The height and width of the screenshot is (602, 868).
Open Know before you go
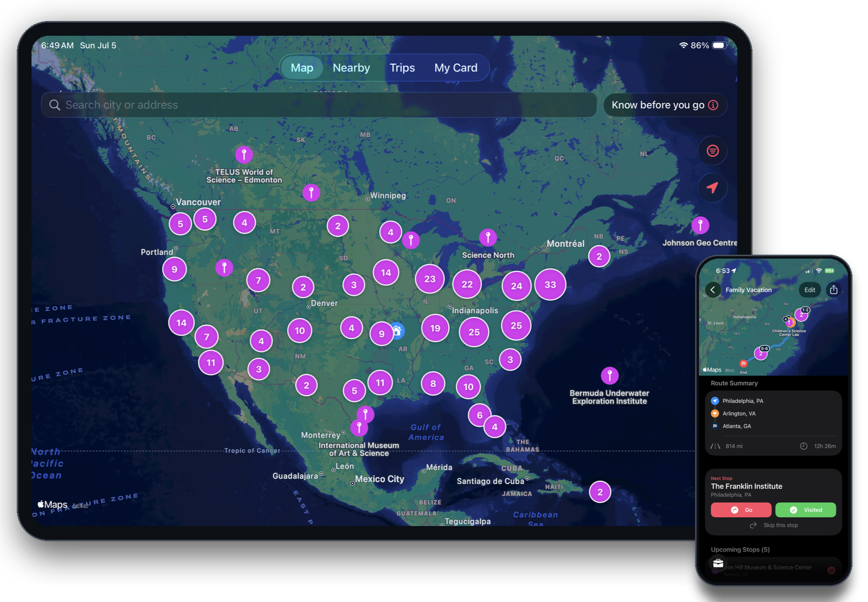[x=665, y=105]
